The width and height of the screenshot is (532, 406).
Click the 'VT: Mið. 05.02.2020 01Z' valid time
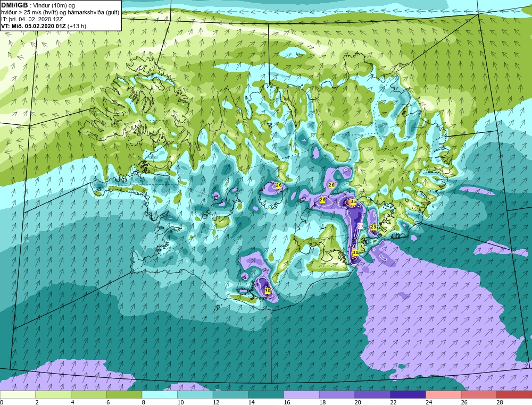[x=34, y=26]
